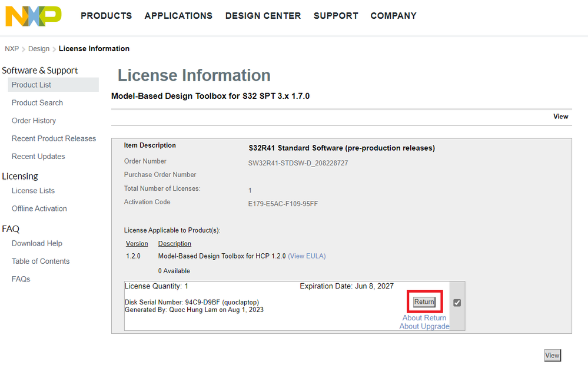Click the Model-Based Design Toolbox title

210,96
